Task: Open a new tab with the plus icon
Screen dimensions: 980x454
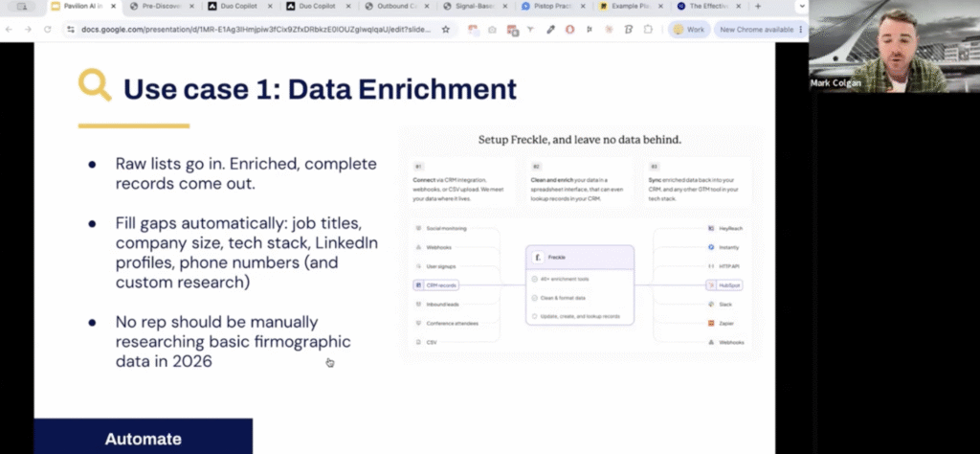Action: click(x=758, y=7)
